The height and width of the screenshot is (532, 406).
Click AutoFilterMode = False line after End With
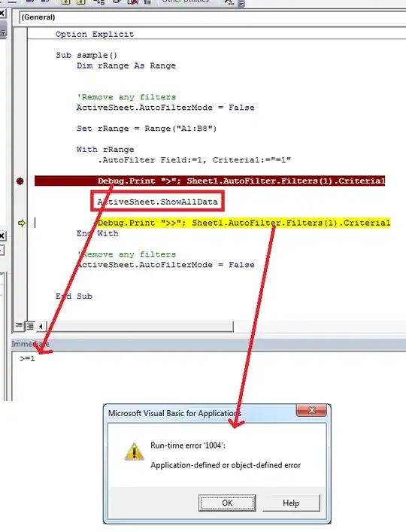[165, 265]
